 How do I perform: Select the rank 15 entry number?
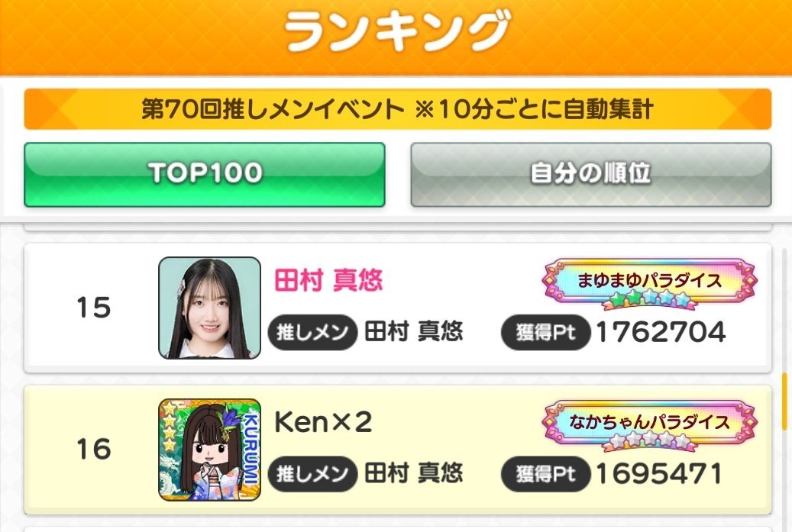pyautogui.click(x=94, y=308)
